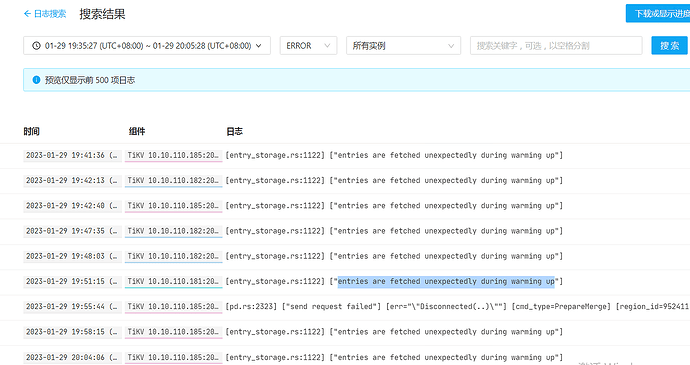This screenshot has height=365, width=690.
Task: Click the clock icon in time range selector
Action: coord(36,46)
